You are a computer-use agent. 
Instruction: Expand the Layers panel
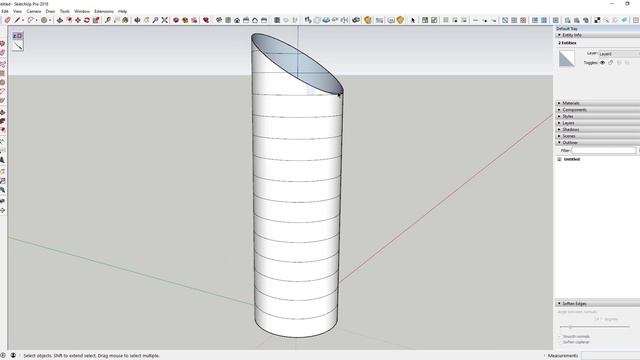[x=559, y=123]
